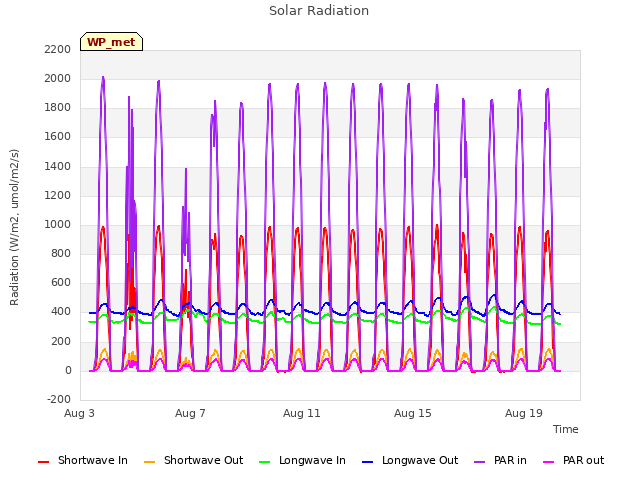Click the magenta PAR out legend swatch

549,462
